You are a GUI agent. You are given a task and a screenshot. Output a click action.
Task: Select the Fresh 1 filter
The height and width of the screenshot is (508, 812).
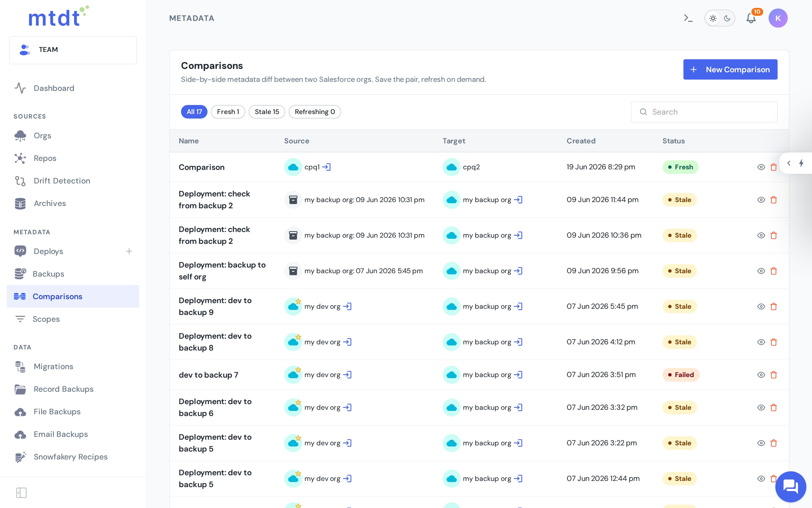pos(228,111)
